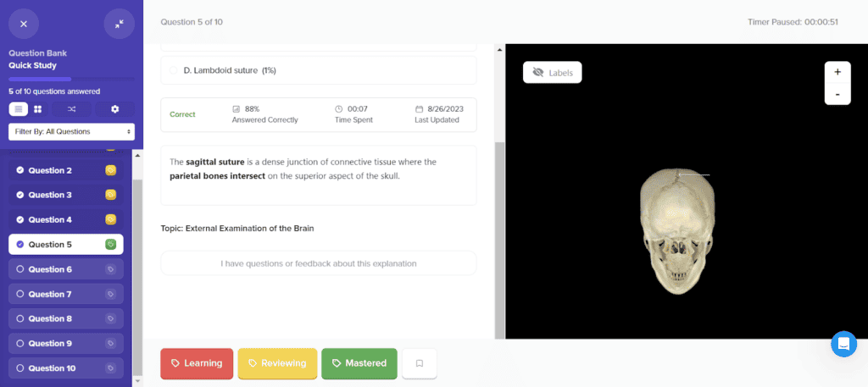Viewport: 868px width, 387px height.
Task: Bookmark this question
Action: [x=419, y=363]
